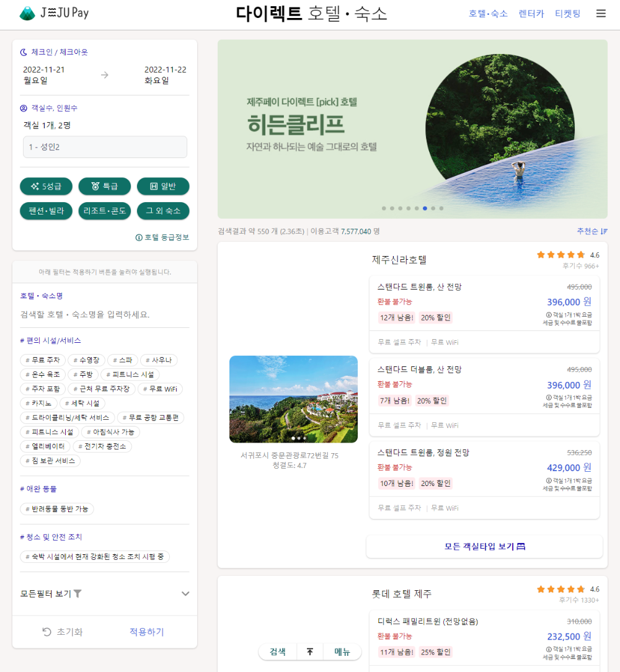This screenshot has width=620, height=672.
Task: Open the 롯데 호텔 제주 title link
Action: click(402, 594)
